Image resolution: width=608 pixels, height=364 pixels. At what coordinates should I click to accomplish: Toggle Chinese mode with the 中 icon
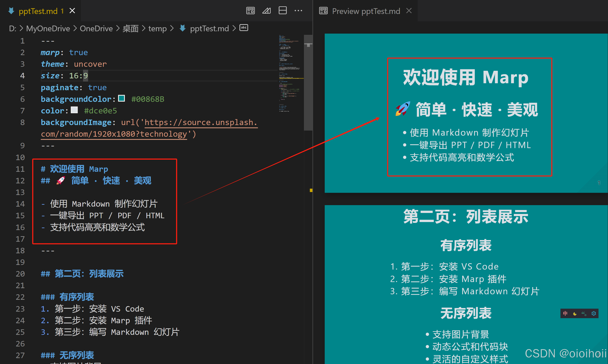(x=566, y=314)
